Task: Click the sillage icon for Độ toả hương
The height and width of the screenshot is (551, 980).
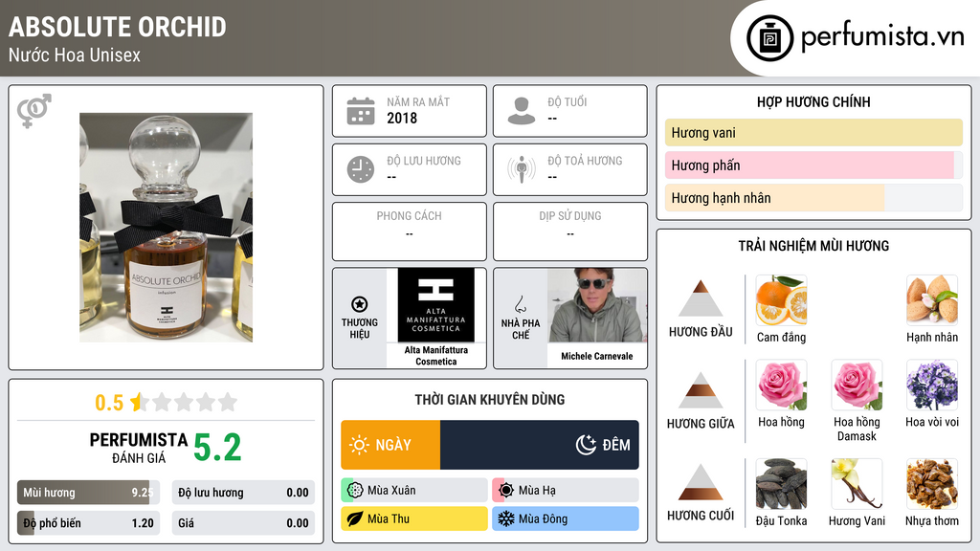Action: click(522, 169)
